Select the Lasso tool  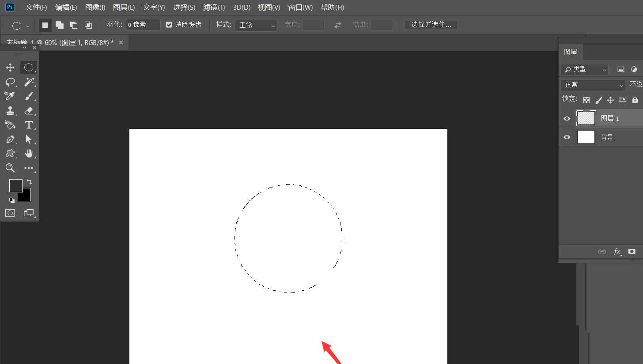point(10,82)
